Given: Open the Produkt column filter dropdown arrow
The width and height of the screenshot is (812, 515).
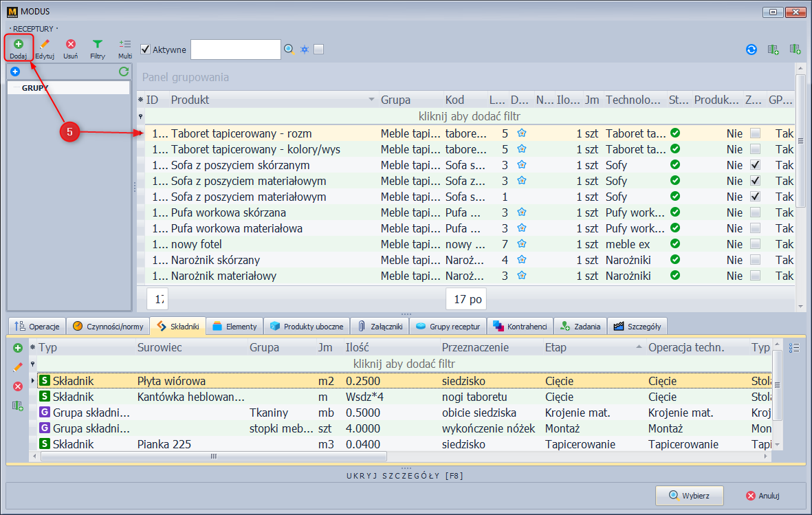Looking at the screenshot, I should tap(371, 100).
